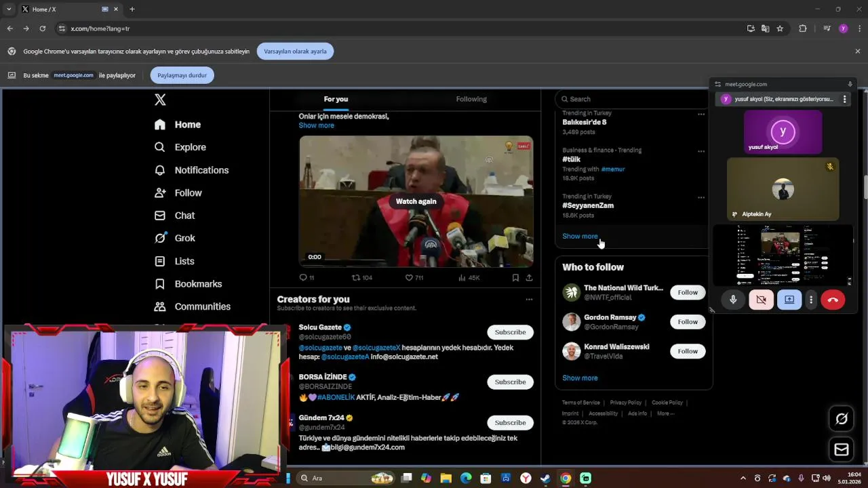
Task: Open yusuf akyol tile options menu
Action: pos(844,99)
